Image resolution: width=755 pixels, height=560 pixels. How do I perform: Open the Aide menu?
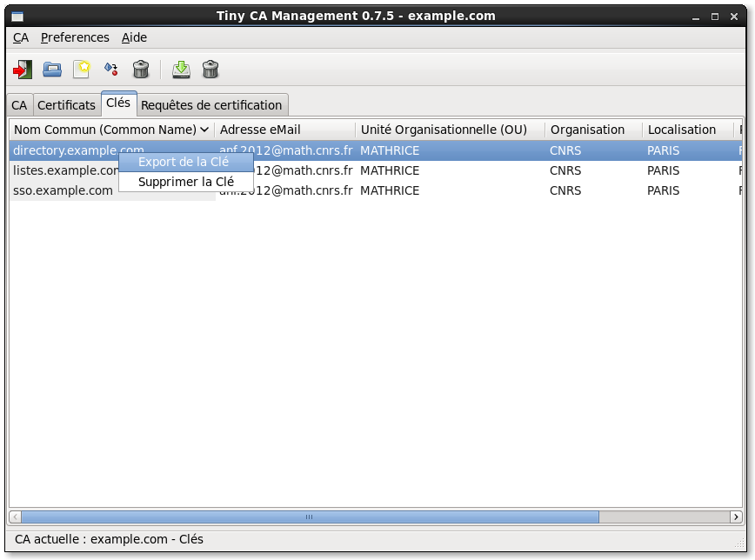click(x=134, y=37)
